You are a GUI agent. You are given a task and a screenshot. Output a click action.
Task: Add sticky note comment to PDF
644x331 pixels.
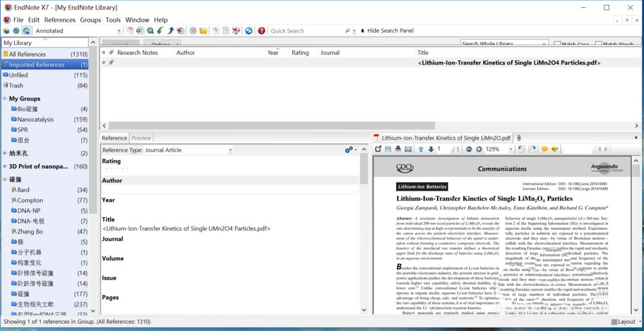tap(545, 149)
